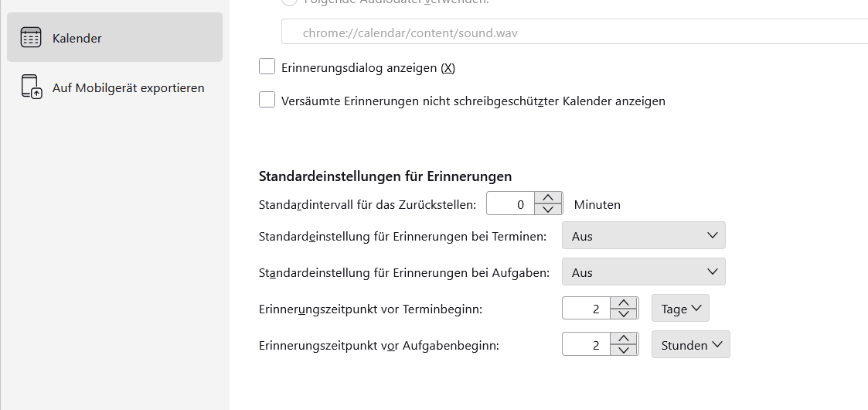Decrease the Zurückstellen interval with down arrow
This screenshot has height=410, width=868.
point(548,210)
